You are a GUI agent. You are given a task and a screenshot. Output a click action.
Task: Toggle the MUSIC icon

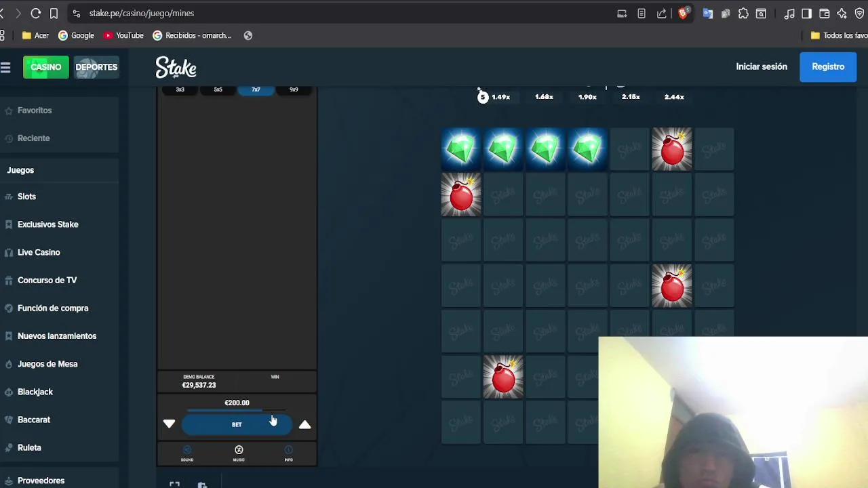coord(239,453)
